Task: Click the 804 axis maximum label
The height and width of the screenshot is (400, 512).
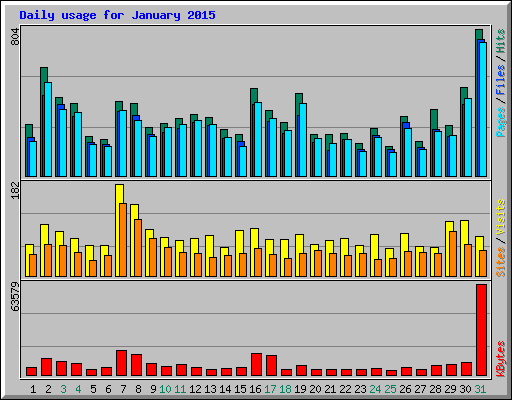Action: click(x=16, y=37)
